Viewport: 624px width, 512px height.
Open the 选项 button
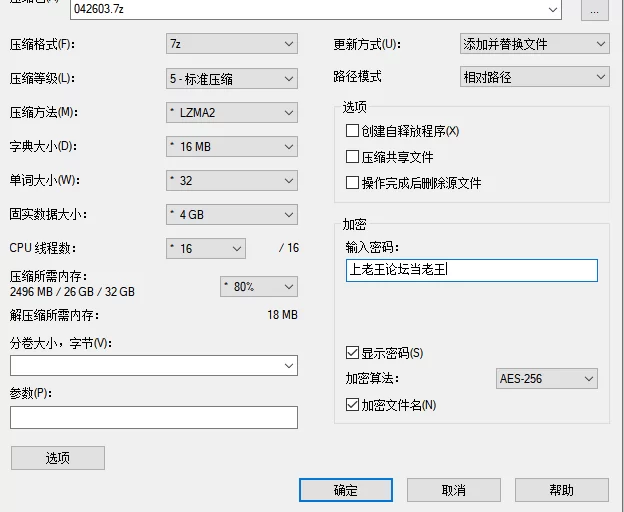[57, 458]
